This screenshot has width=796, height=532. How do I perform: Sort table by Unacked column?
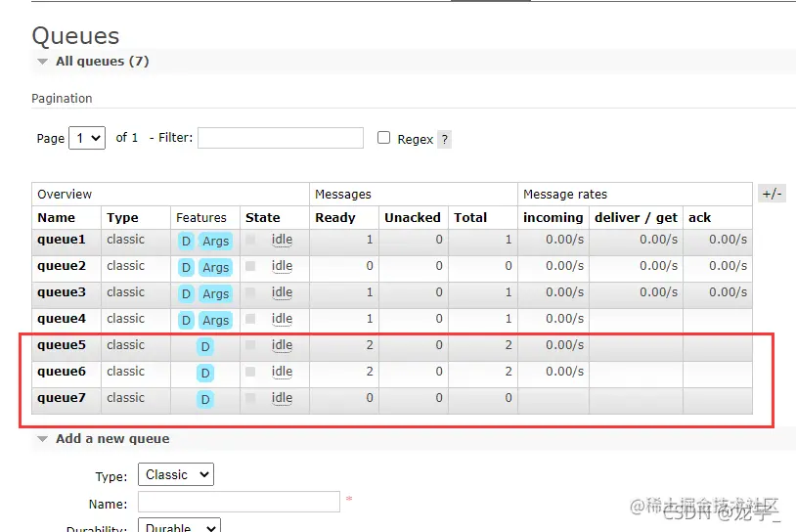coord(413,217)
